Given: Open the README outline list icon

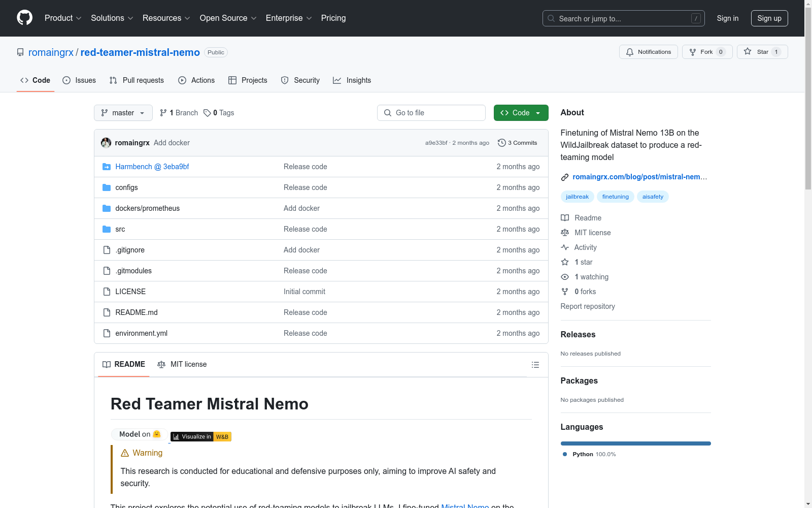Looking at the screenshot, I should pos(535,365).
